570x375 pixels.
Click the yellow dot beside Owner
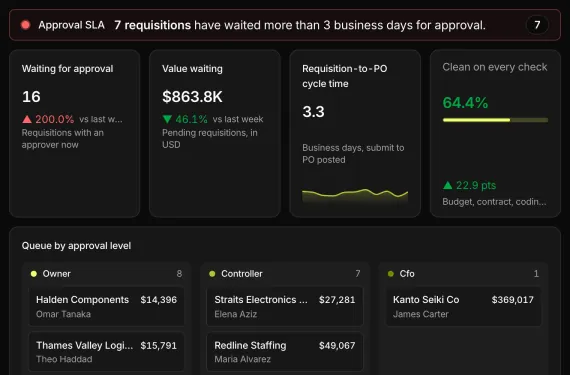pyautogui.click(x=34, y=274)
